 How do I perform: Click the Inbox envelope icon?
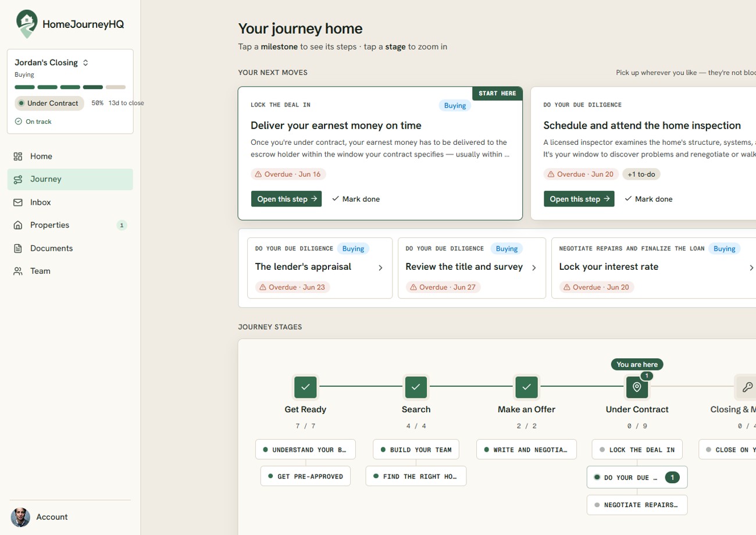18,202
